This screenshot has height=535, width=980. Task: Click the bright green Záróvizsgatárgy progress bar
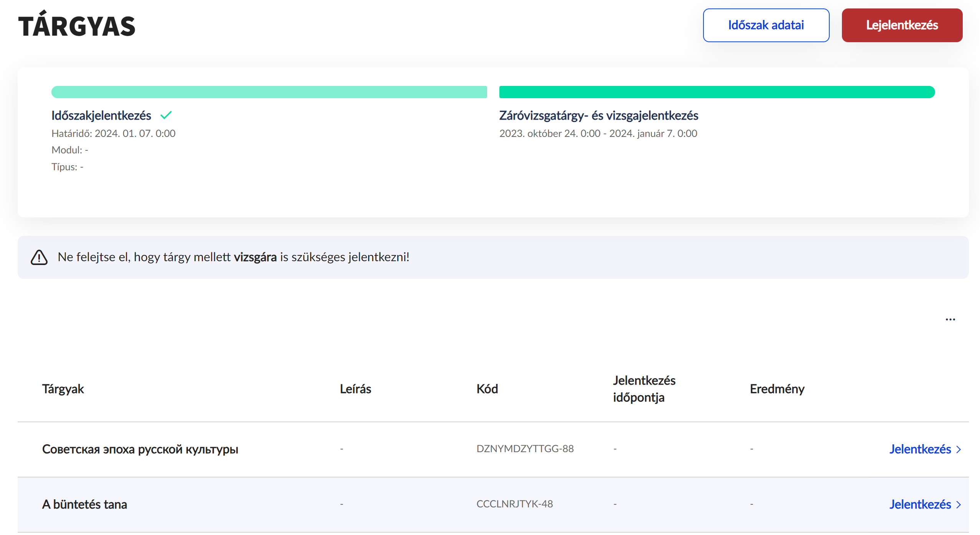point(716,92)
